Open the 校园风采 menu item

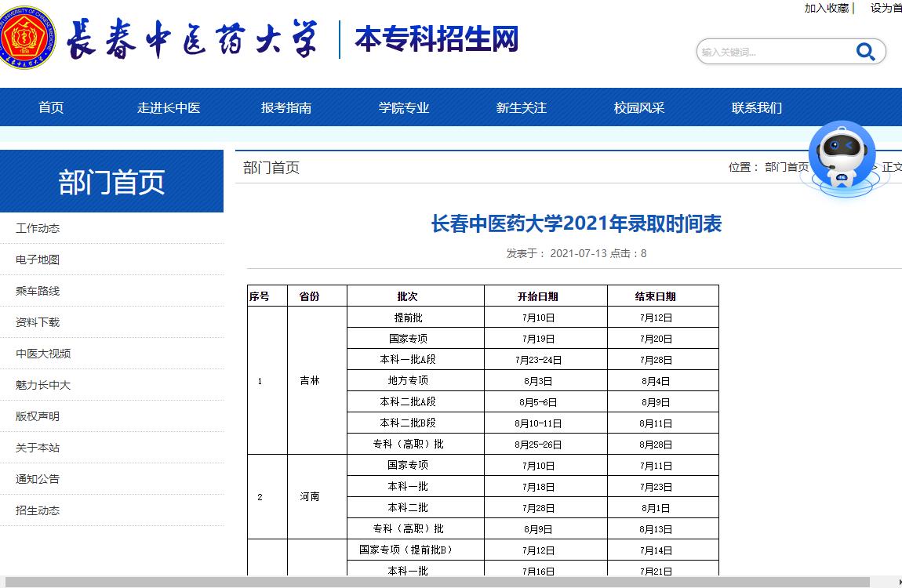[639, 107]
